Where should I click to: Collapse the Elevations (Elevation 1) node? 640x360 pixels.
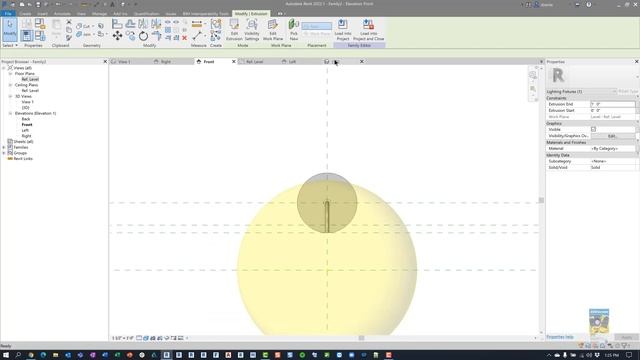pos(10,113)
